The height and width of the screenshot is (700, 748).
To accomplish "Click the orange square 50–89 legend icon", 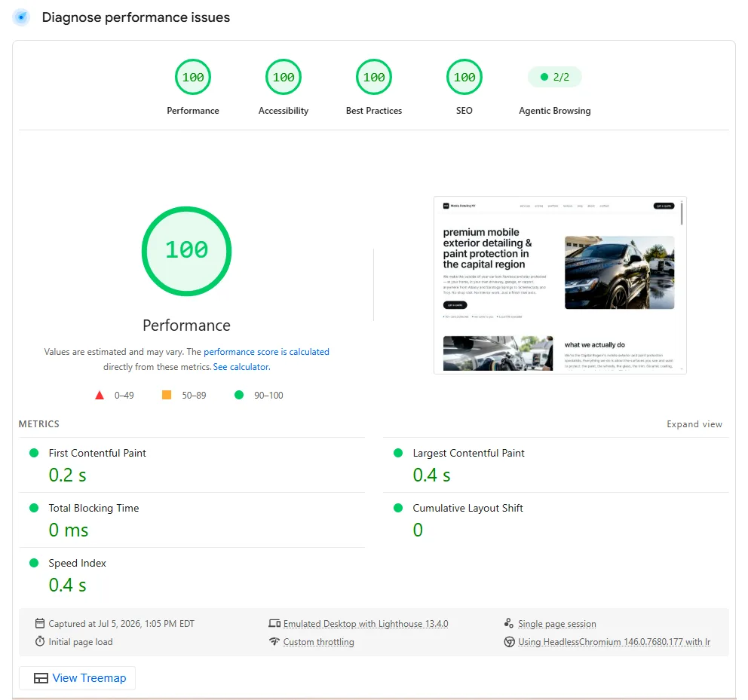I will pyautogui.click(x=167, y=395).
